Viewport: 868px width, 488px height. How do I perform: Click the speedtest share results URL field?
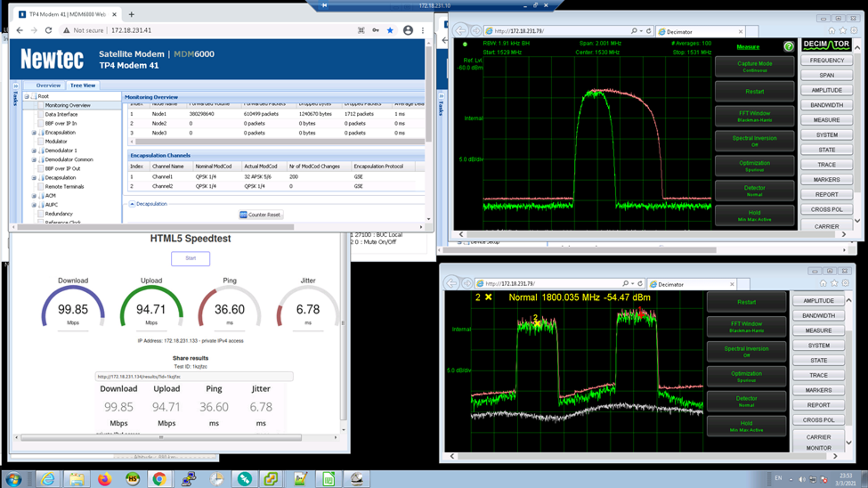[x=194, y=377]
